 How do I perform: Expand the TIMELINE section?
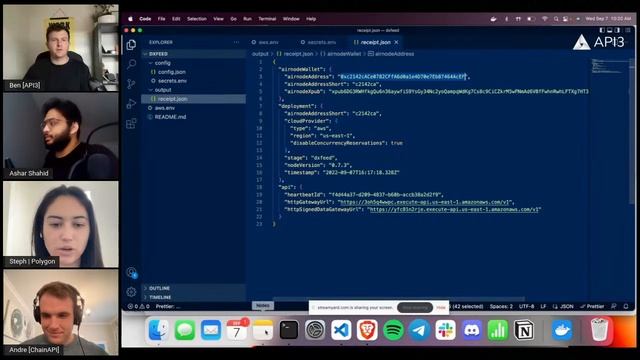tap(193, 297)
